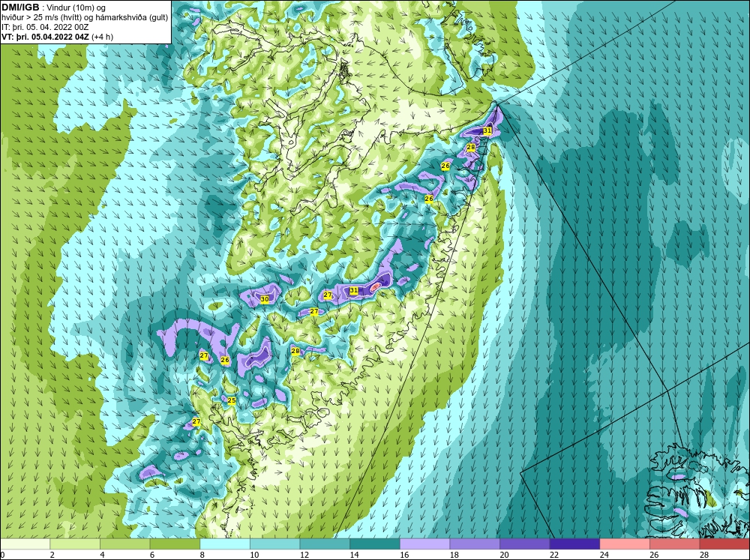Click gust label 31 beside the red patch
Viewport: 750px width, 560px height.
click(x=353, y=290)
